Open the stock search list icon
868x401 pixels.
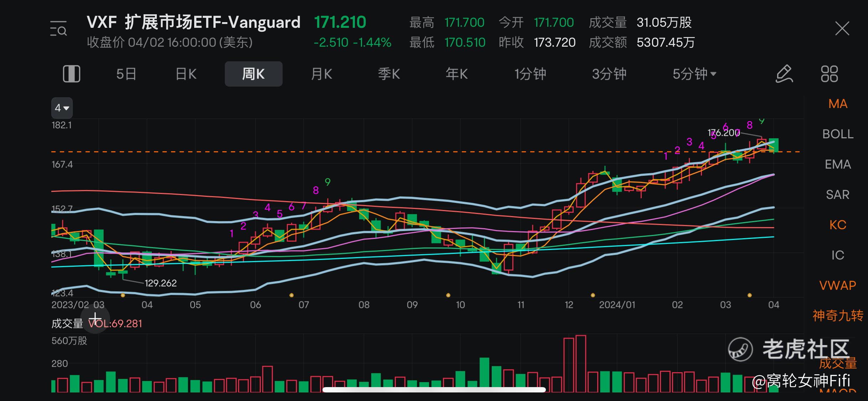click(x=58, y=29)
